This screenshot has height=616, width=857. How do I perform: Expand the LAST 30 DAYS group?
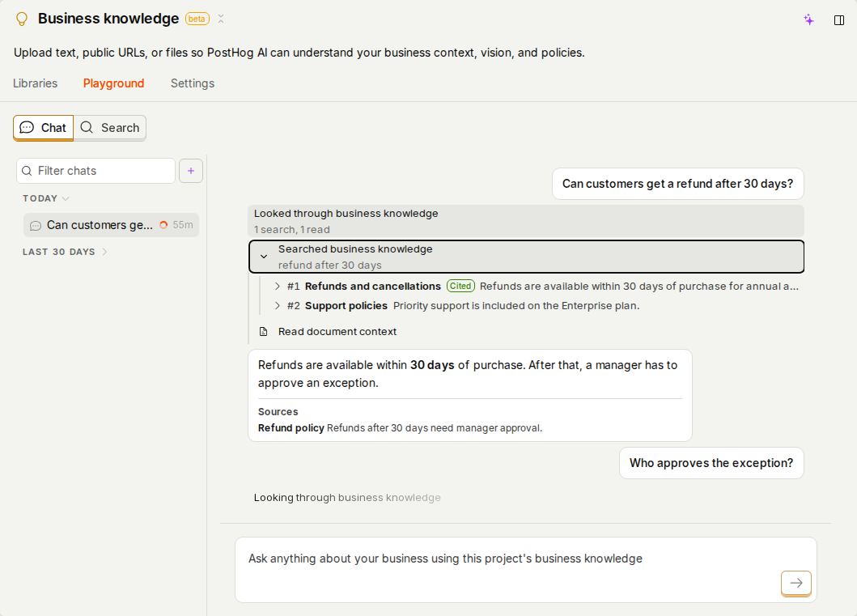click(65, 252)
